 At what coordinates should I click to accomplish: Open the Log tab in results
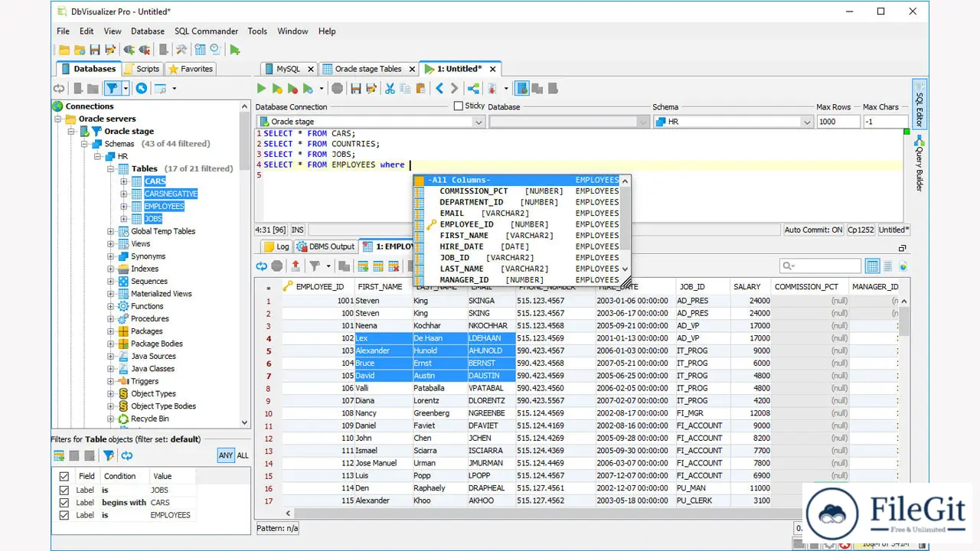pos(277,246)
